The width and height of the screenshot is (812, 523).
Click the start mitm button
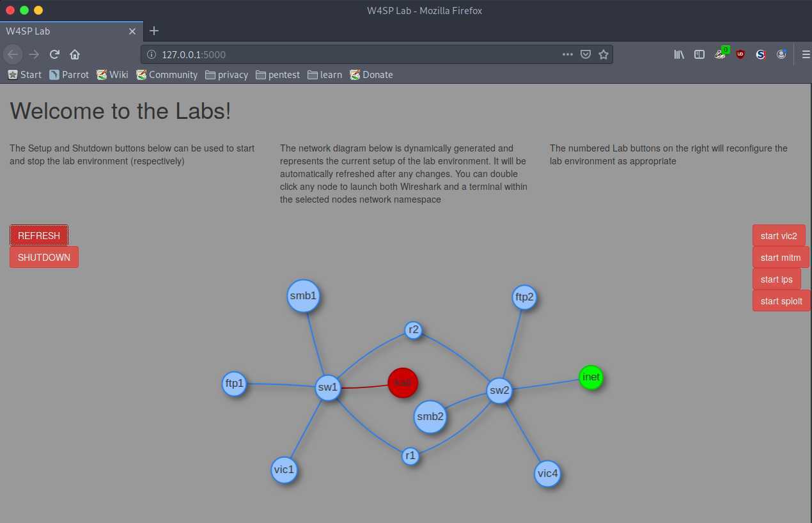click(x=781, y=258)
